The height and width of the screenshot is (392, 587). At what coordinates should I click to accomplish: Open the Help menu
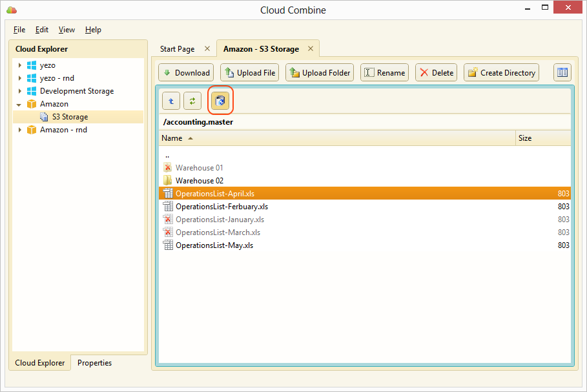click(x=93, y=30)
